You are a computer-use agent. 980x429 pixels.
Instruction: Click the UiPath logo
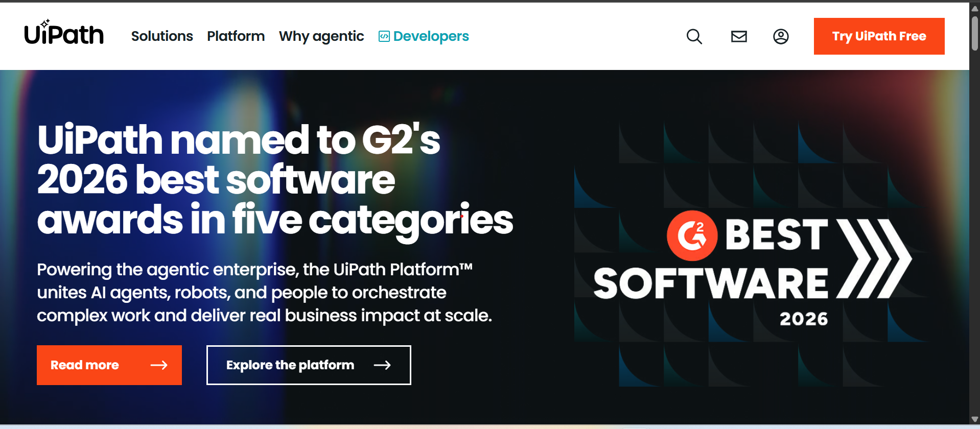(x=64, y=32)
